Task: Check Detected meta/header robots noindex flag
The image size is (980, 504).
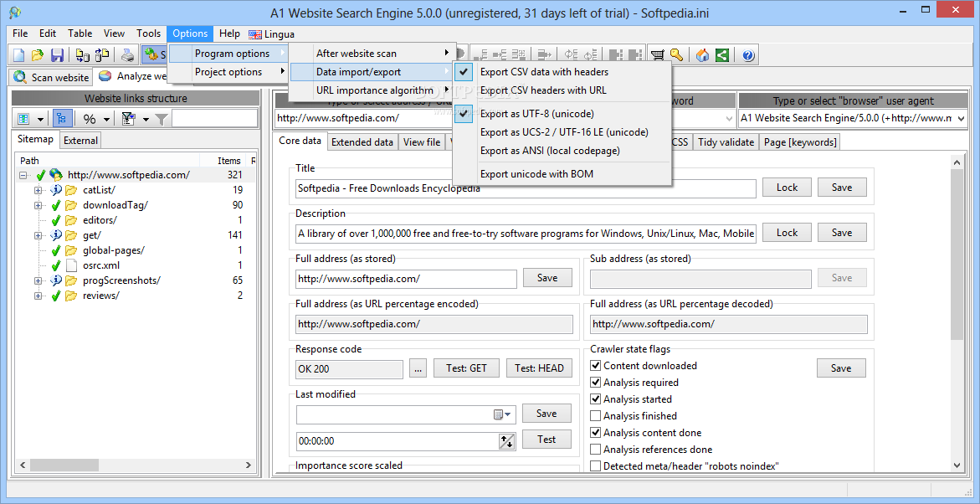Action: coord(596,465)
